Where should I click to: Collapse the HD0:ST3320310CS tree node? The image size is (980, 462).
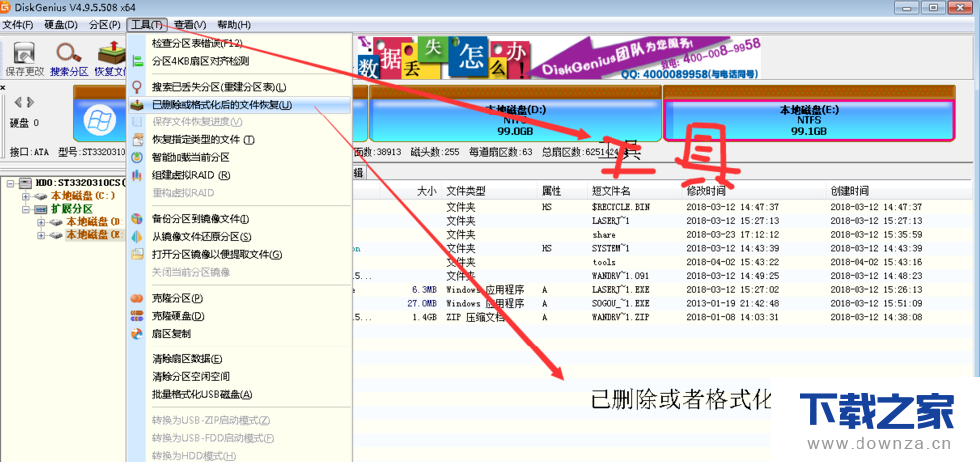click(x=12, y=183)
